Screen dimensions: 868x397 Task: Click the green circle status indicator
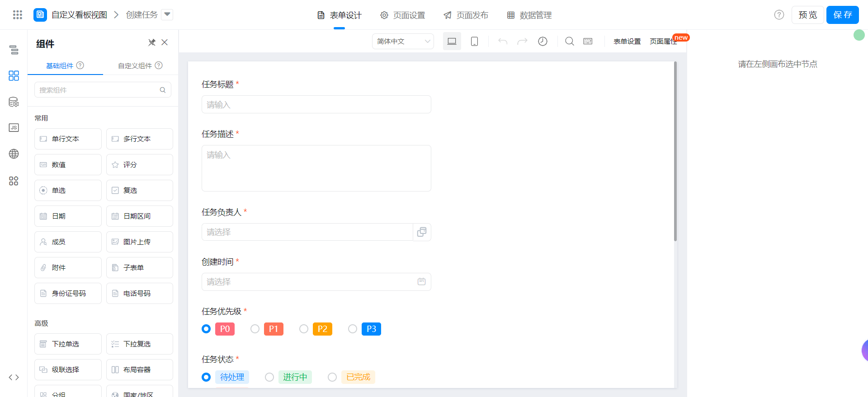click(859, 35)
